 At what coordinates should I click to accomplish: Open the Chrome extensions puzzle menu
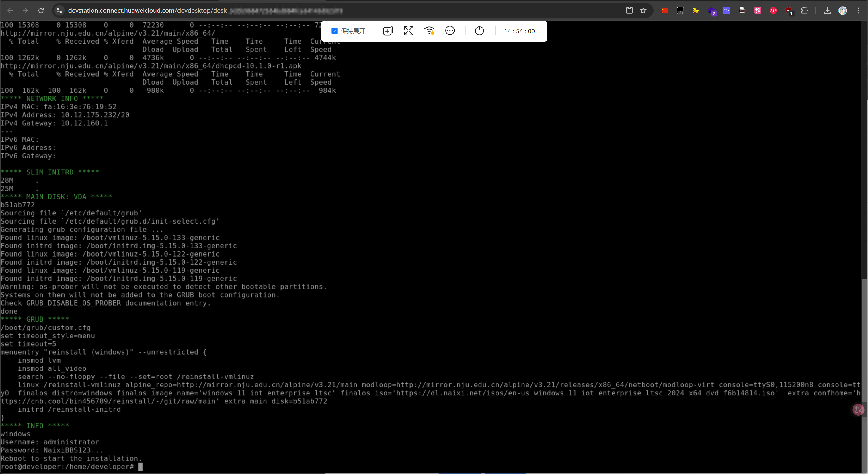[x=804, y=10]
